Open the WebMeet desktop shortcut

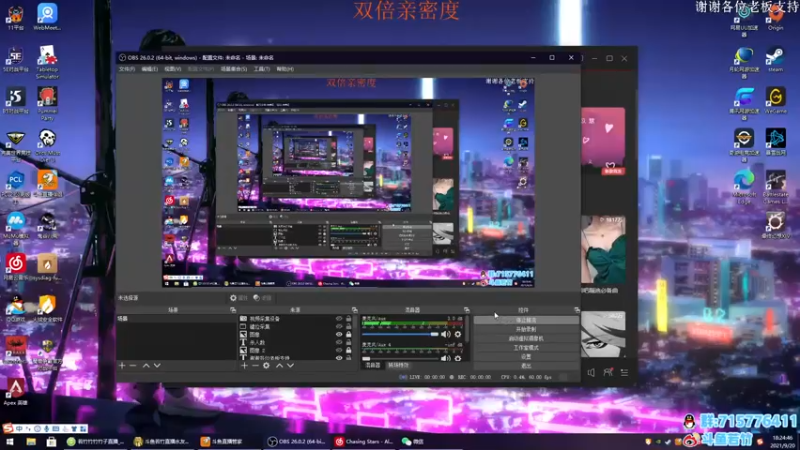[47, 17]
